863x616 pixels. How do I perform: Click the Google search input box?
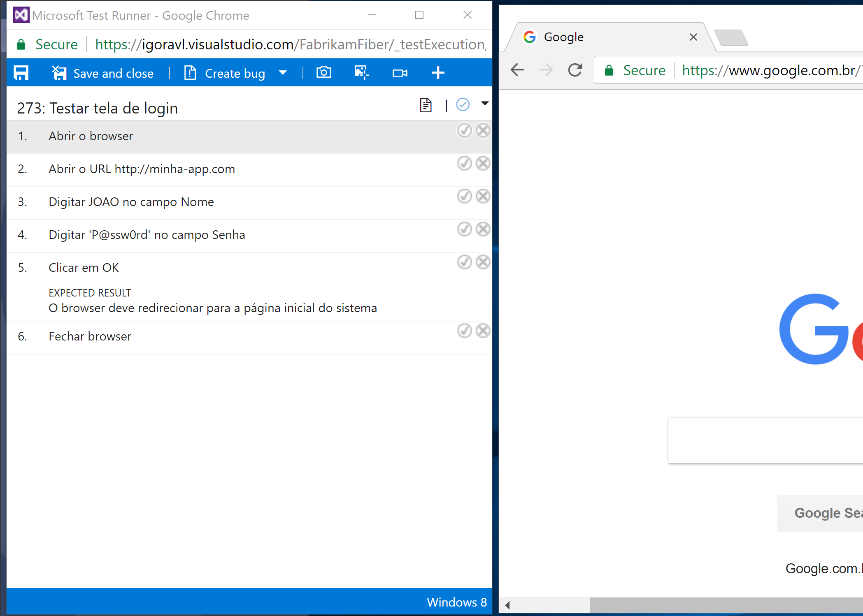point(765,440)
